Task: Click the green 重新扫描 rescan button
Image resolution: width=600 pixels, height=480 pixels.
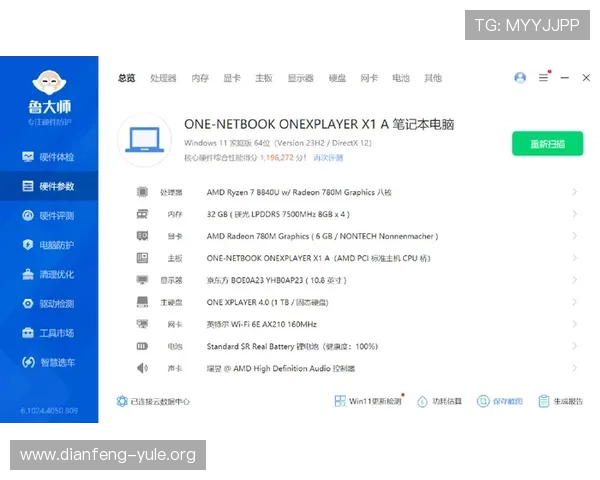Action: click(x=548, y=144)
